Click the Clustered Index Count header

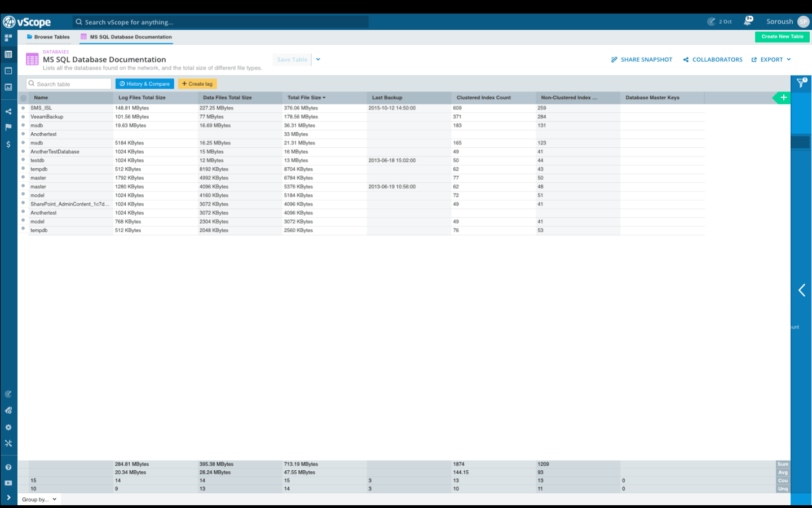(483, 98)
